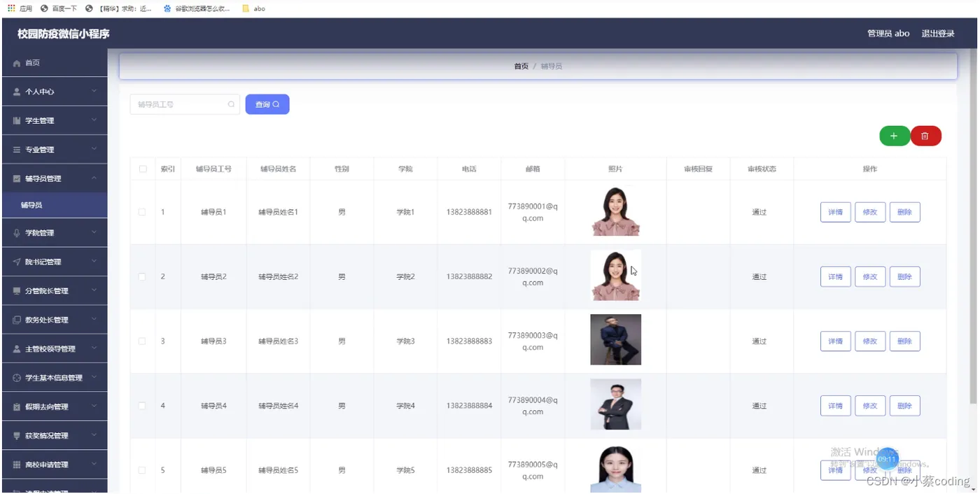Expand 学生管理 with its chevron
This screenshot has height=494, width=980.
point(94,120)
